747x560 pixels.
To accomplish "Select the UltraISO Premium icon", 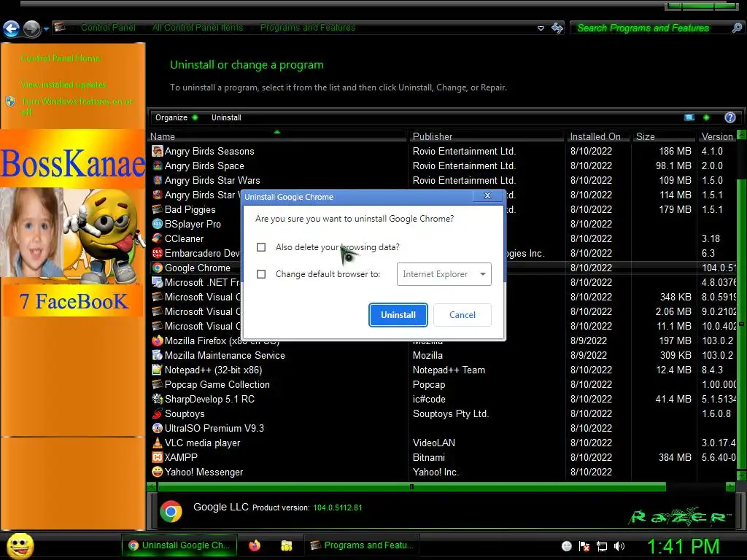I will pyautogui.click(x=158, y=428).
